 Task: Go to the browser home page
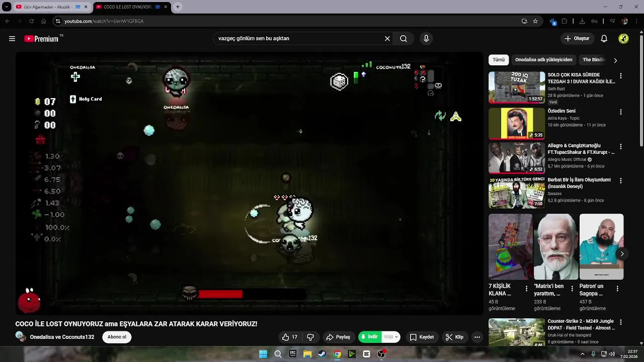(x=43, y=21)
